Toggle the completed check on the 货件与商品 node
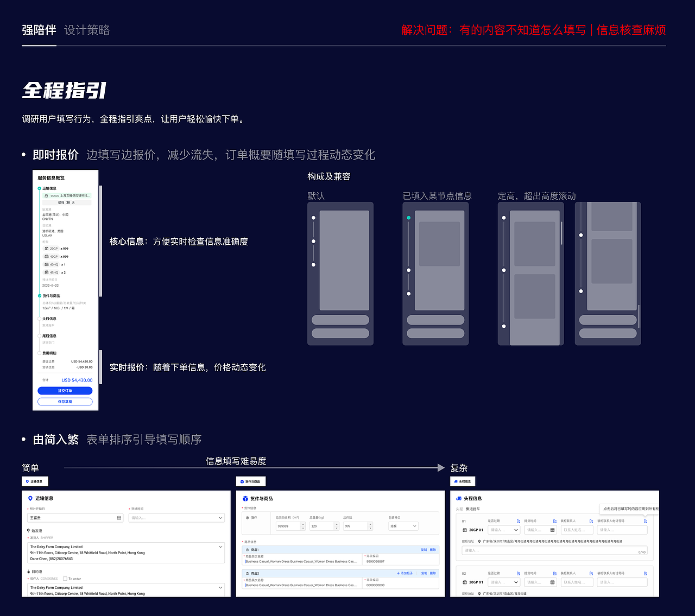 click(39, 295)
